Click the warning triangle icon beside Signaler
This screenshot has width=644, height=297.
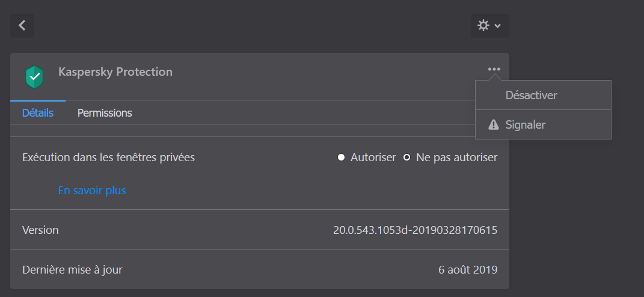(x=494, y=124)
